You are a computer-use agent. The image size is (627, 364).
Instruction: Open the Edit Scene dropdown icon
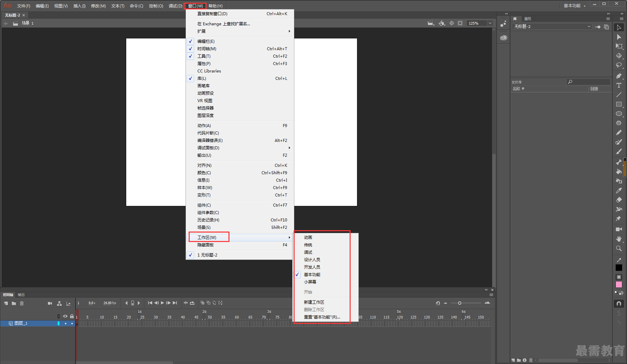pos(431,23)
